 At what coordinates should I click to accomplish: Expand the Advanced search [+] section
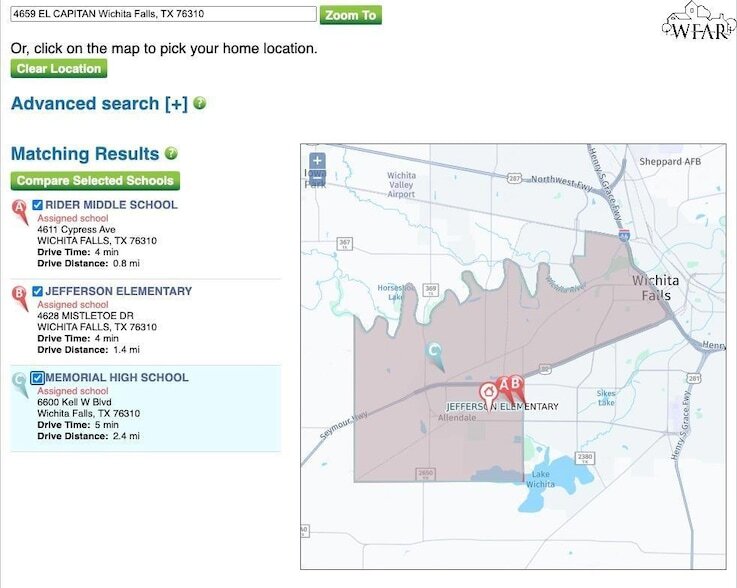[x=99, y=103]
